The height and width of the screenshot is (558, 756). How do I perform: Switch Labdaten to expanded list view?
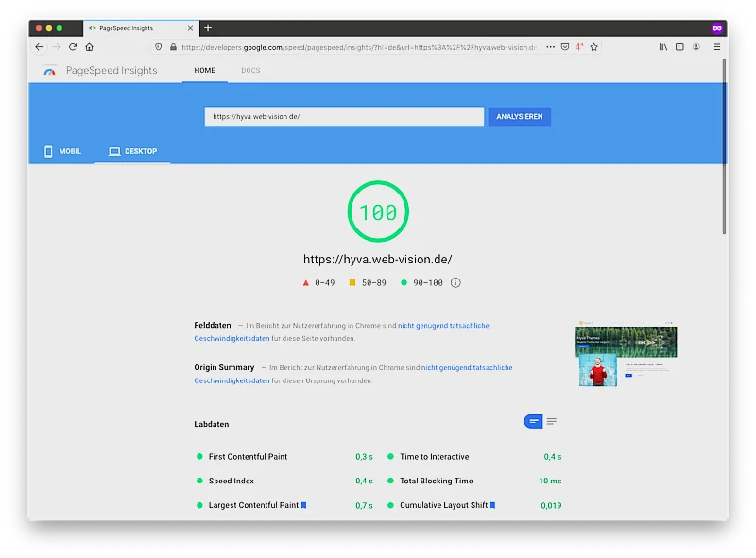pyautogui.click(x=552, y=421)
